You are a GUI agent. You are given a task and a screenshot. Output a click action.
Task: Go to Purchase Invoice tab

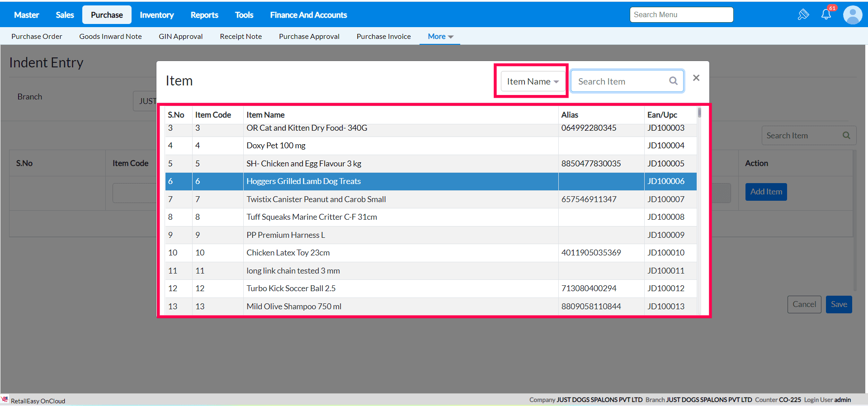coord(383,37)
